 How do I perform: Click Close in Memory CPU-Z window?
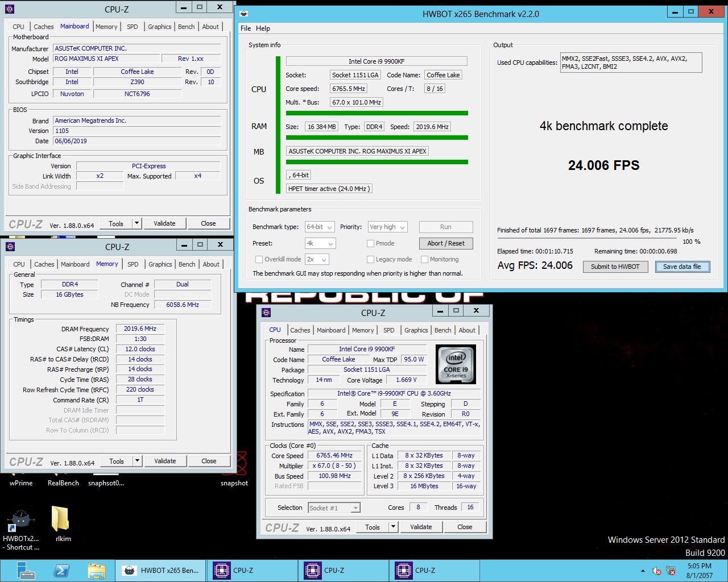tap(209, 461)
